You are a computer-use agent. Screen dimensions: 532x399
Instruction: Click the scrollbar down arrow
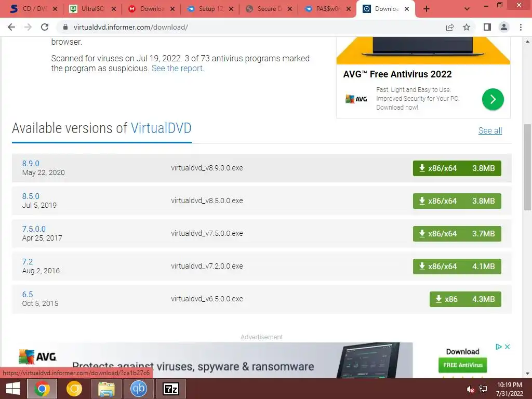point(527,374)
